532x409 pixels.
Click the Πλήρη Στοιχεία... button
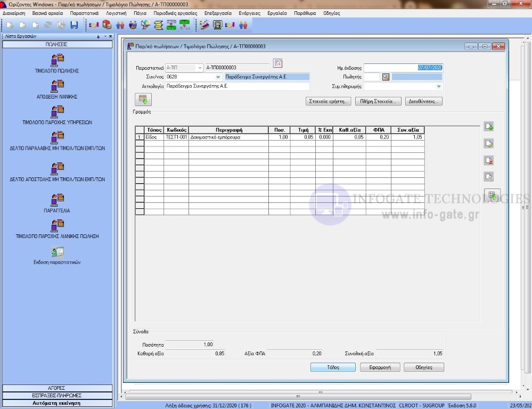(378, 101)
